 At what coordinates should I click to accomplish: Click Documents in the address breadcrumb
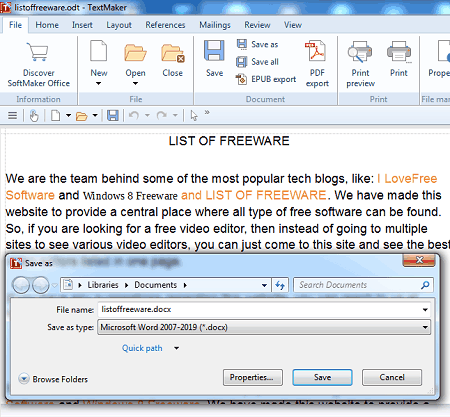155,285
